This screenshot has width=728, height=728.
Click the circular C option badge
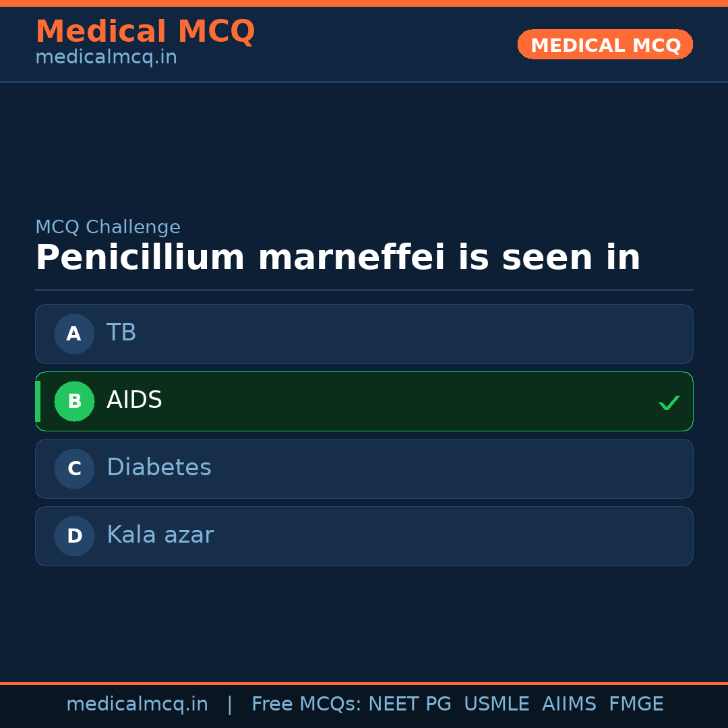click(74, 468)
